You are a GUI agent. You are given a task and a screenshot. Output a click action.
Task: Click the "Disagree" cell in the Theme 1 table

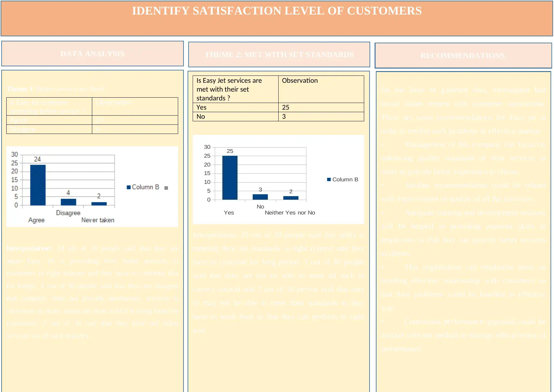pos(49,130)
